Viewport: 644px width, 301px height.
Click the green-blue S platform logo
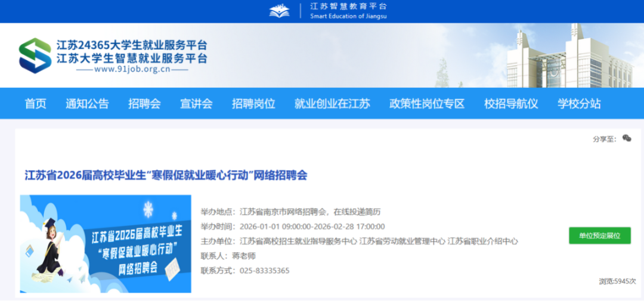click(x=35, y=55)
